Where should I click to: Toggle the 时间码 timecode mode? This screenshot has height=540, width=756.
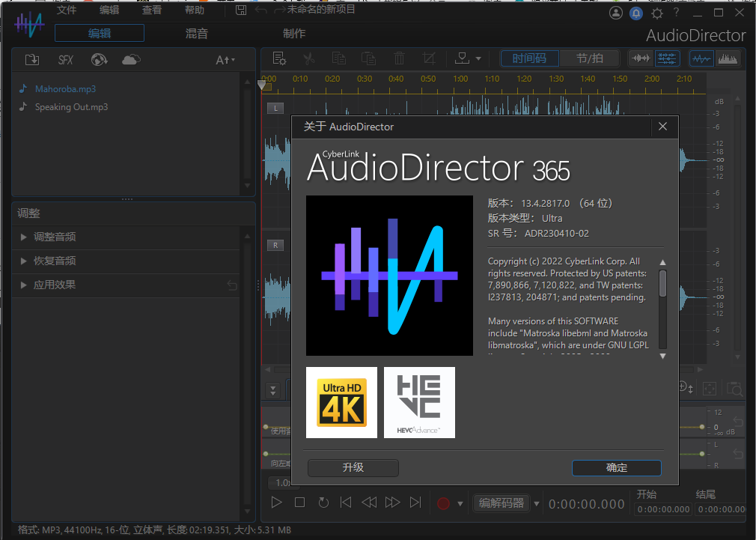pyautogui.click(x=529, y=59)
